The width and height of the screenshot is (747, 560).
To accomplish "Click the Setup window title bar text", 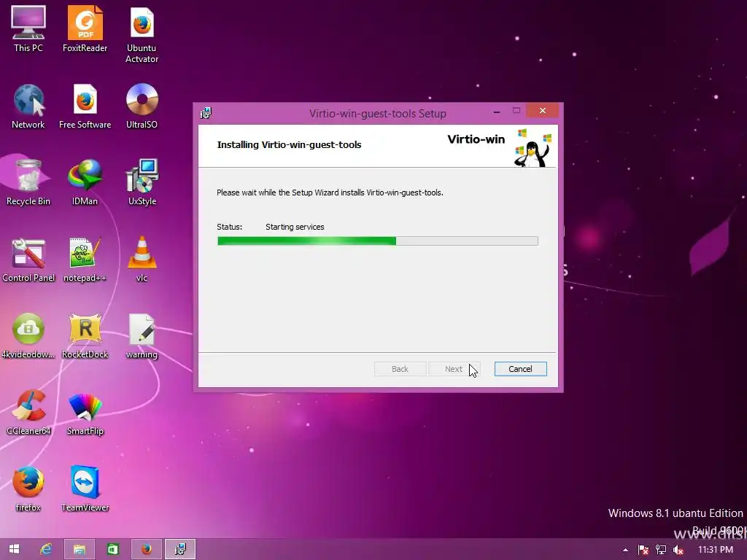I will [377, 113].
